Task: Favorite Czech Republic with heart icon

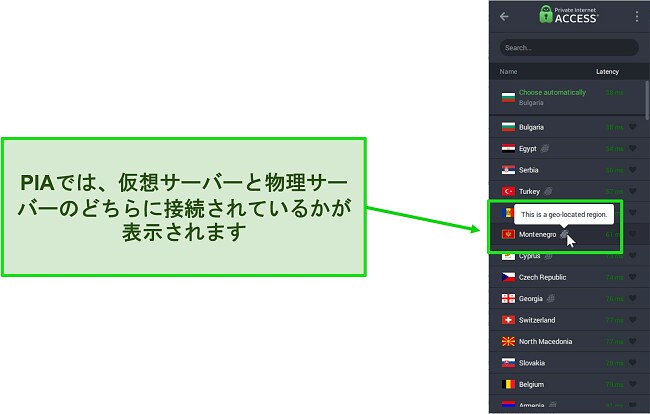Action: 633,277
